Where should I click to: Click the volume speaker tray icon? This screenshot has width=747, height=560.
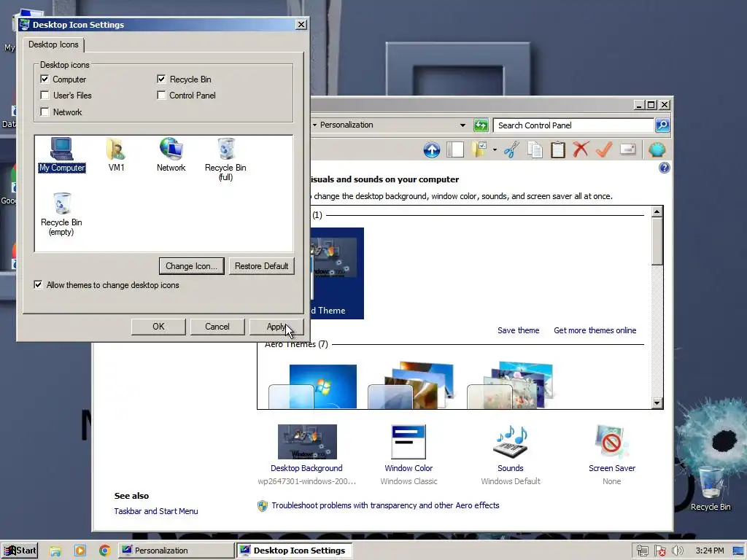pyautogui.click(x=677, y=551)
